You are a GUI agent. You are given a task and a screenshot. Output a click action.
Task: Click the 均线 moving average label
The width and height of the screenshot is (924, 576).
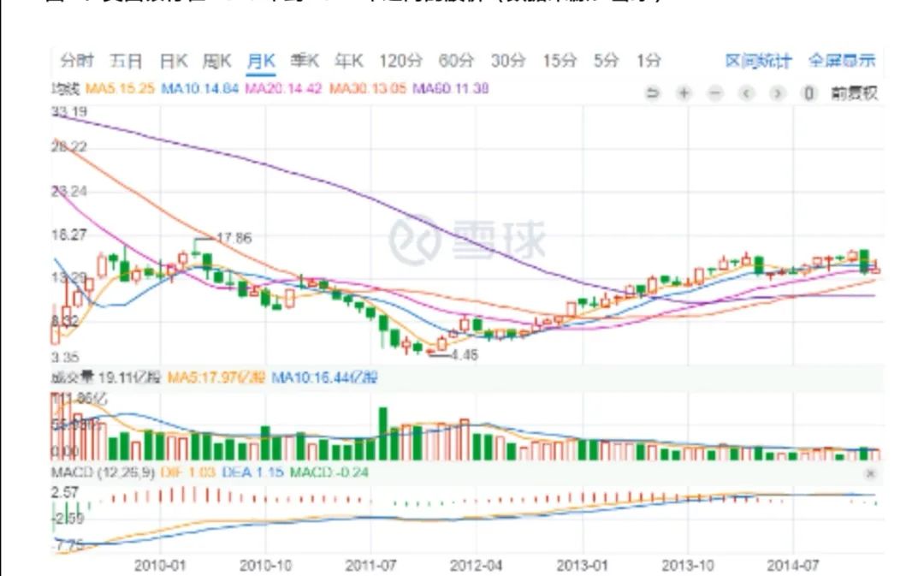pos(65,89)
